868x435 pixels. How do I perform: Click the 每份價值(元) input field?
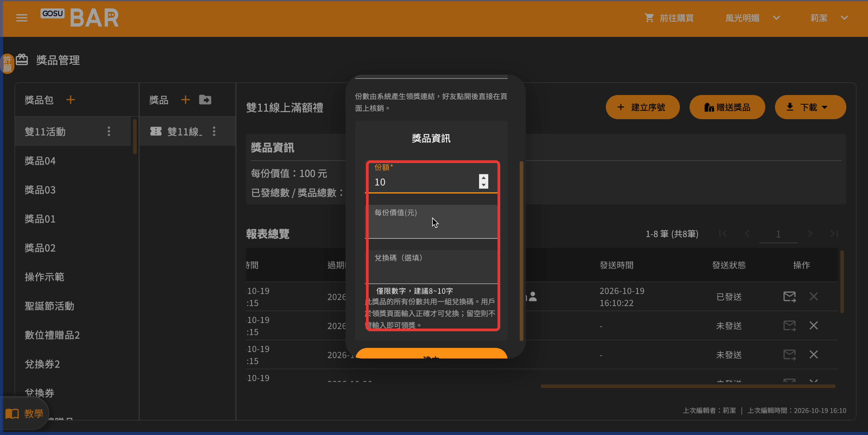(431, 222)
